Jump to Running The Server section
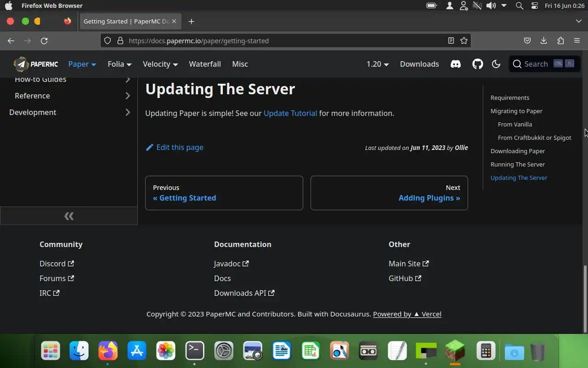 click(x=518, y=164)
